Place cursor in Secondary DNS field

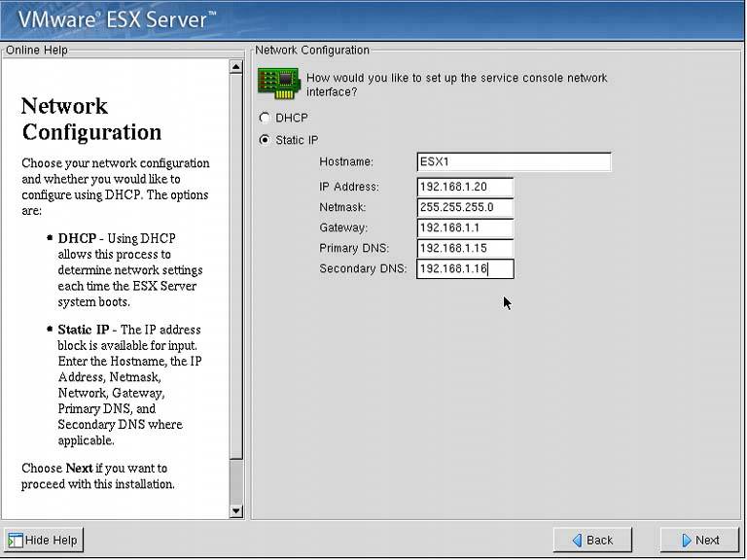(464, 269)
